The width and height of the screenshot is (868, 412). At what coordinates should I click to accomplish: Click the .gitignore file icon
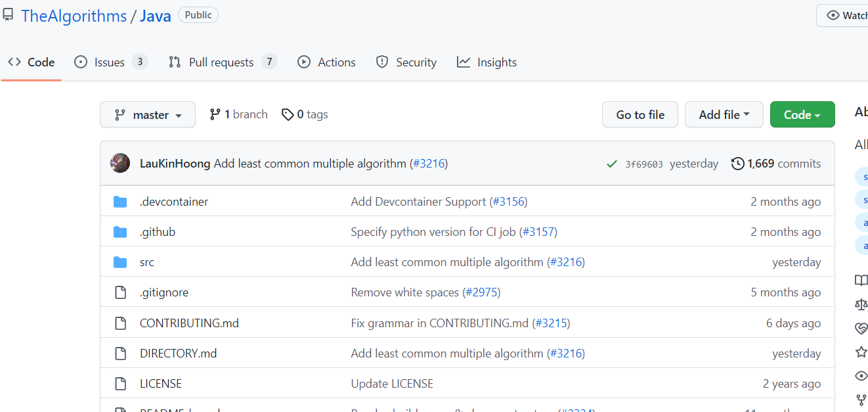(x=120, y=292)
